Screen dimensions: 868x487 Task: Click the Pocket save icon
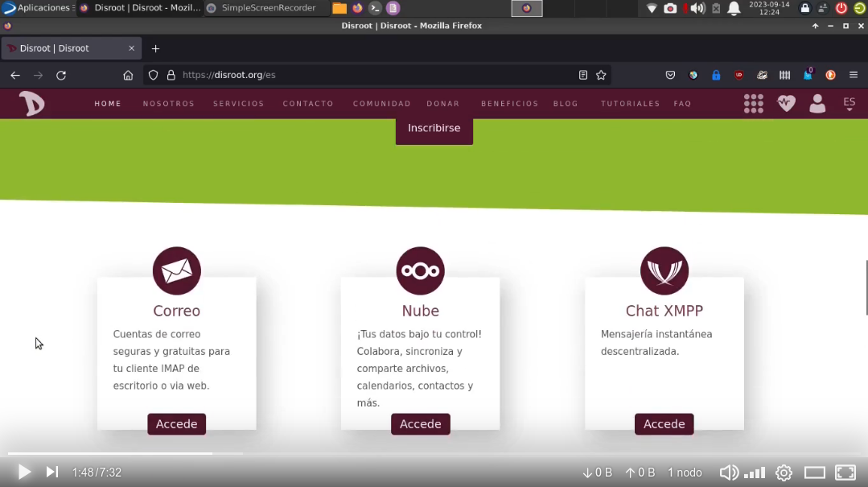(670, 75)
